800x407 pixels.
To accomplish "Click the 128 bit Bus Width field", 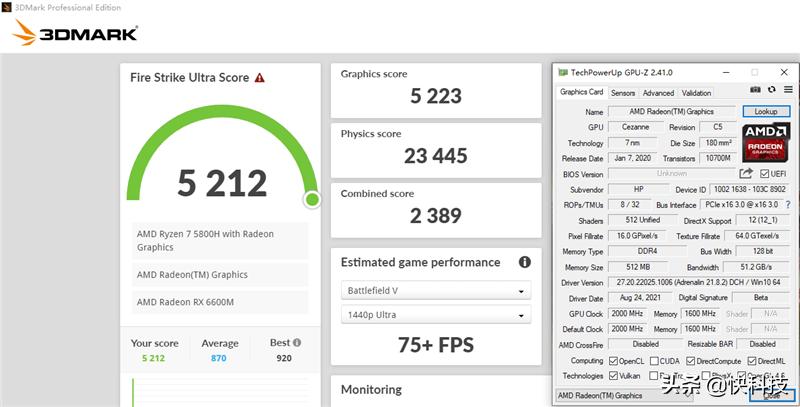I will [x=762, y=251].
